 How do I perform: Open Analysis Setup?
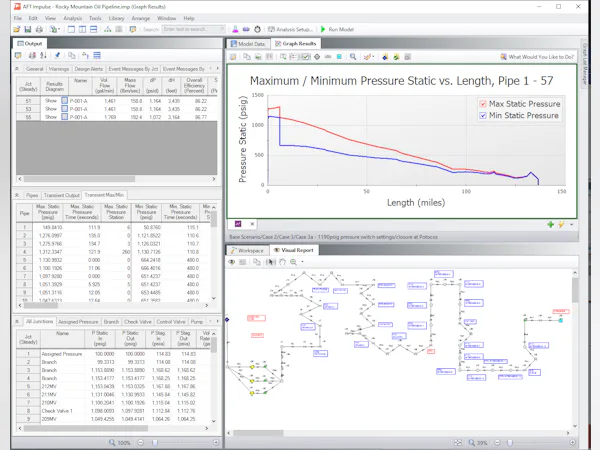pos(290,29)
